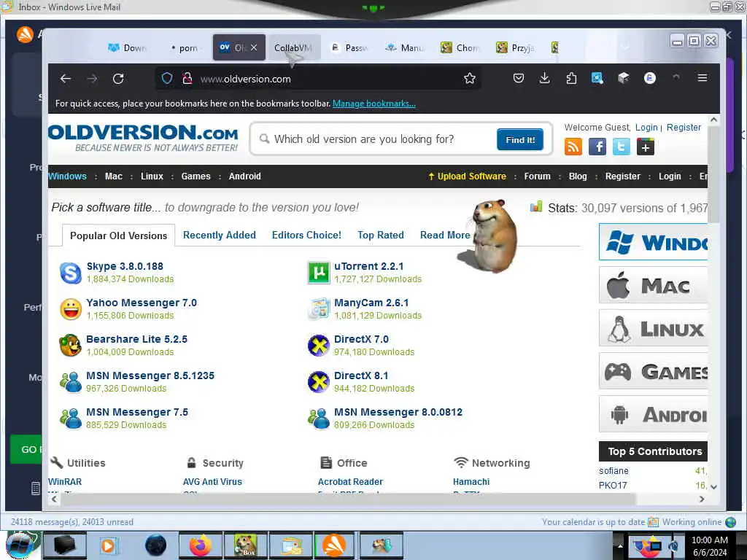The height and width of the screenshot is (560, 747).
Task: Open the Avast orange taskbar icon
Action: tap(334, 545)
